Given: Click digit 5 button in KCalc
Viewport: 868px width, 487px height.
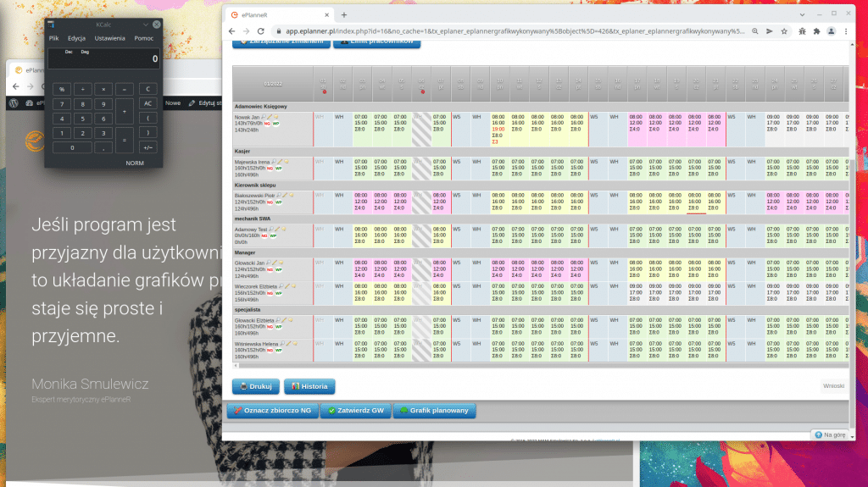Looking at the screenshot, I should pyautogui.click(x=82, y=119).
